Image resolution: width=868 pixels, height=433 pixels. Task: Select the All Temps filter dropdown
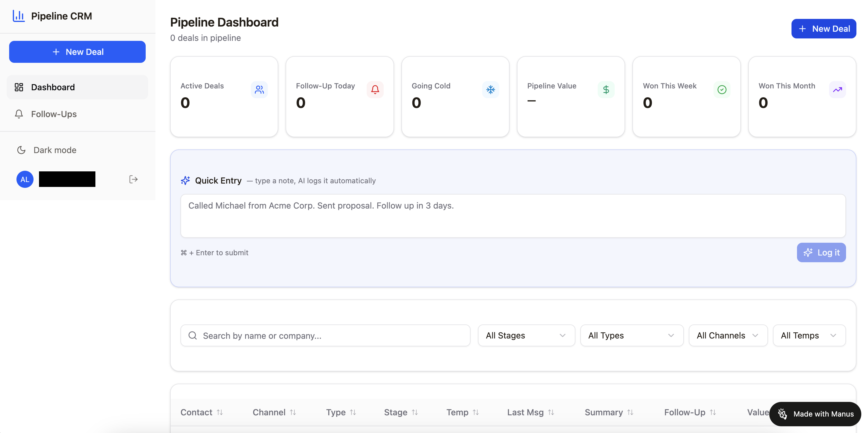click(809, 335)
